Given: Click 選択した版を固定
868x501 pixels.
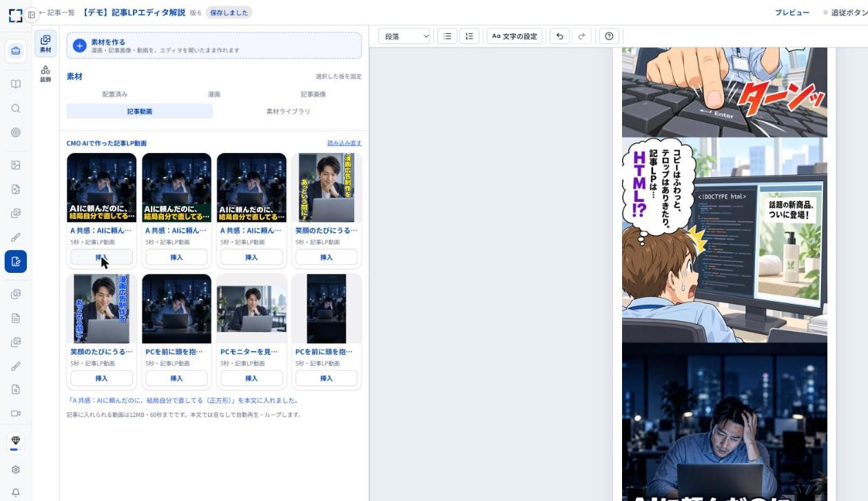Looking at the screenshot, I should point(338,76).
